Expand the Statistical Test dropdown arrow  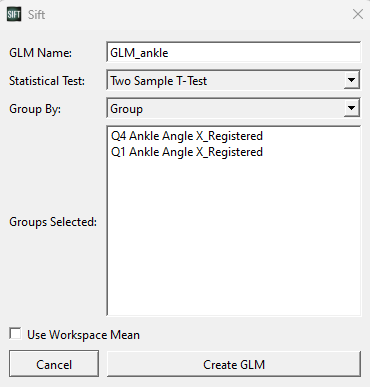[351, 80]
